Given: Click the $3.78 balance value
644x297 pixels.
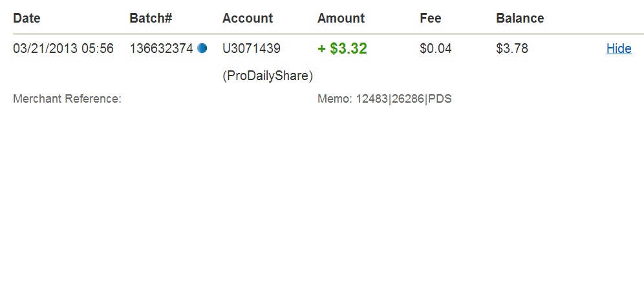Looking at the screenshot, I should pyautogui.click(x=512, y=48).
